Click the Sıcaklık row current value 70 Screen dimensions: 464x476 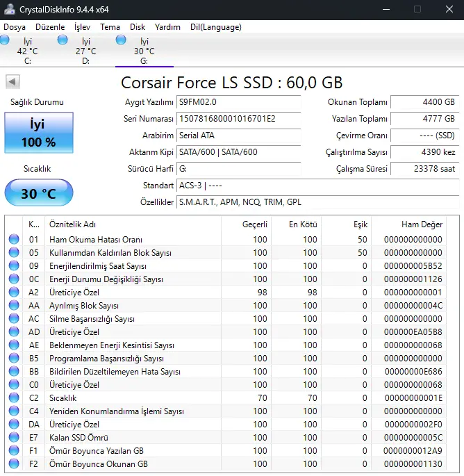(262, 397)
